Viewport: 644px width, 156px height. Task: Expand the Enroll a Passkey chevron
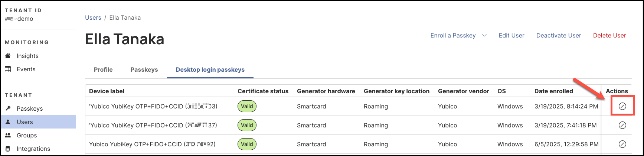(484, 35)
